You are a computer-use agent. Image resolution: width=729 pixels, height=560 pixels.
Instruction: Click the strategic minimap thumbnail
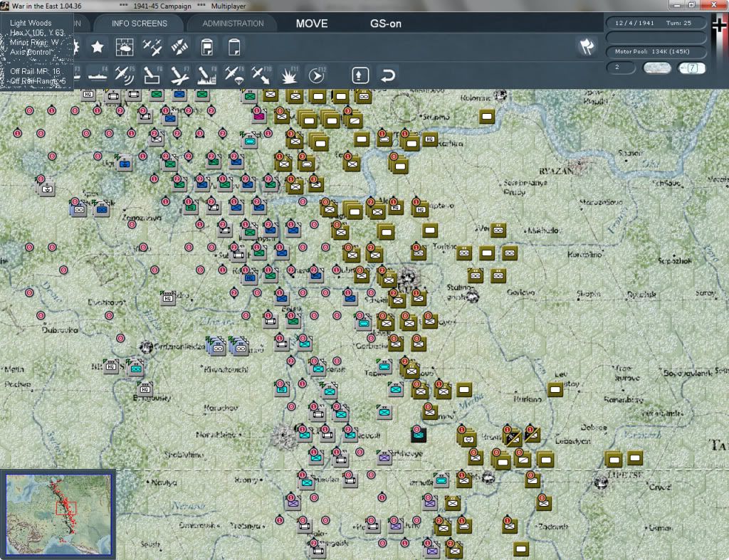click(58, 514)
